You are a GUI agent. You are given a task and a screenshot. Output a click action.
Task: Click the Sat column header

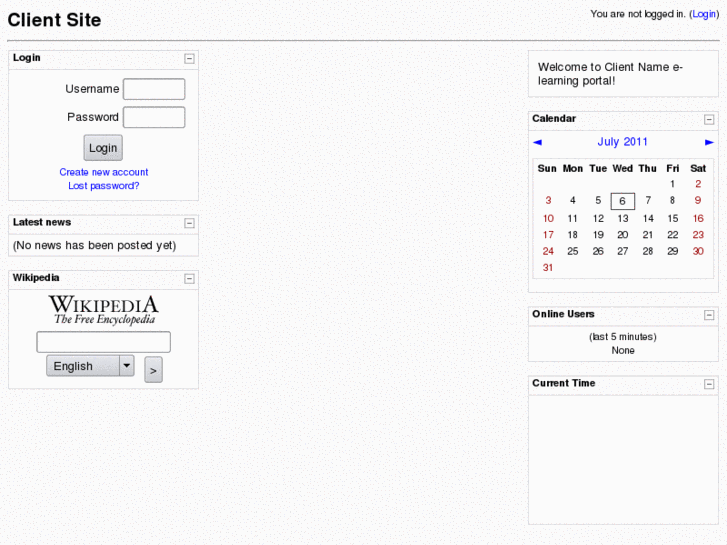pyautogui.click(x=698, y=168)
